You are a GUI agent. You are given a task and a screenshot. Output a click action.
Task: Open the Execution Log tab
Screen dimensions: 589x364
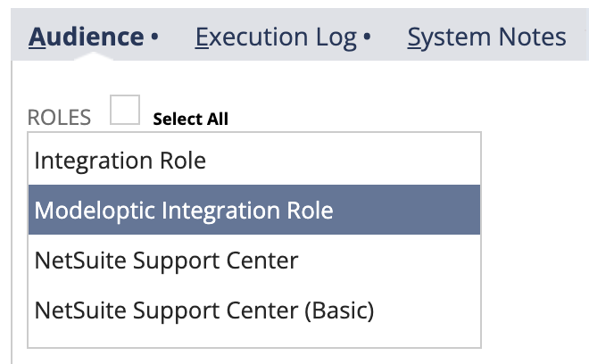[276, 37]
